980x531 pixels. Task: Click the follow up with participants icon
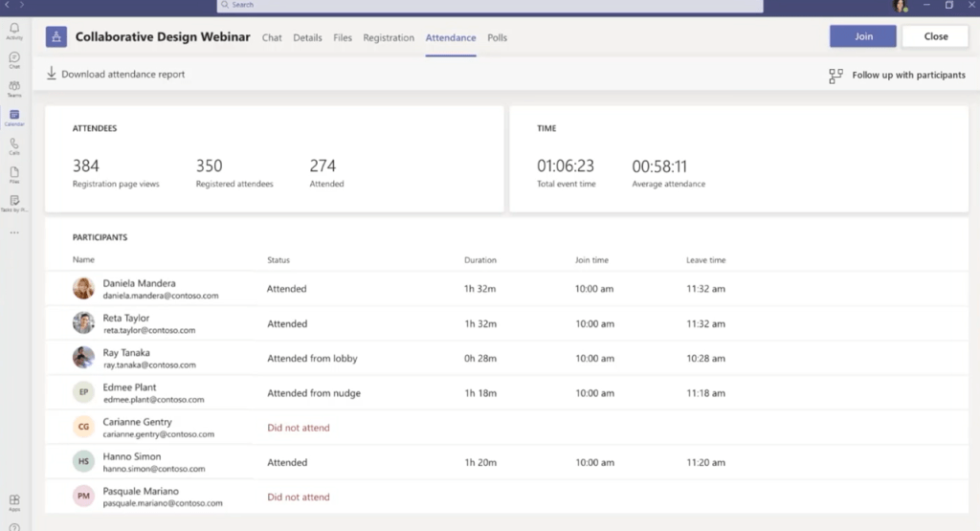pos(835,76)
